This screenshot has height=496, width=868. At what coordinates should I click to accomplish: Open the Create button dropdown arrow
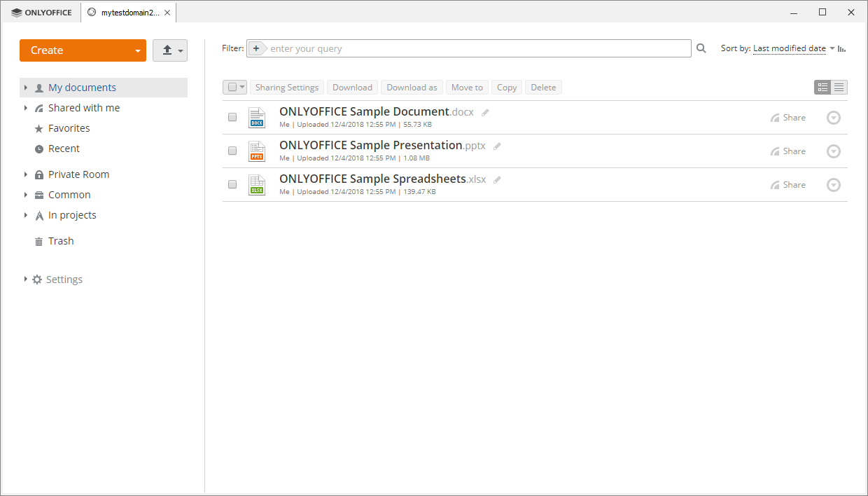coord(139,50)
